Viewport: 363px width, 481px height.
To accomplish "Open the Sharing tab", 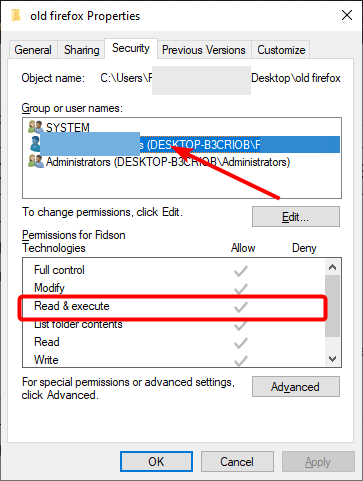I will click(81, 50).
